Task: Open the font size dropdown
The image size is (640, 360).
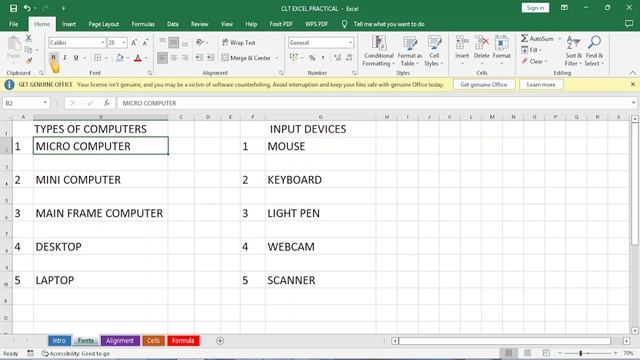Action: tap(124, 42)
